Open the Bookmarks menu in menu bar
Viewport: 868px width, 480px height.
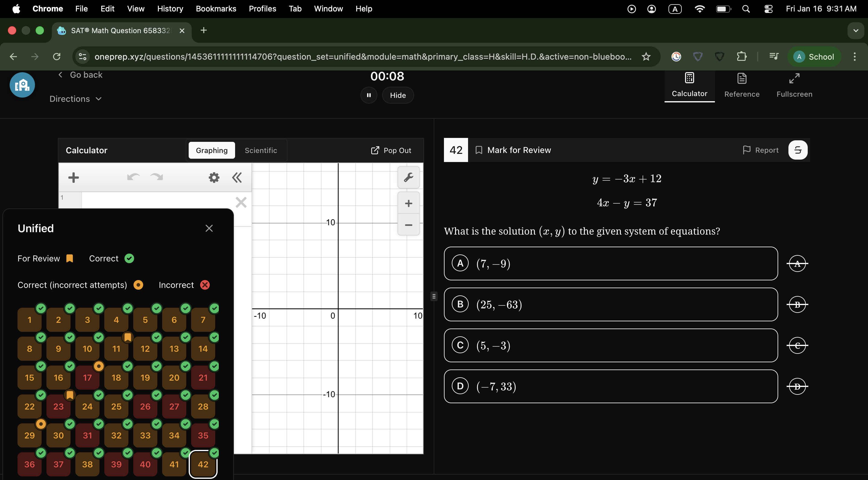[216, 9]
